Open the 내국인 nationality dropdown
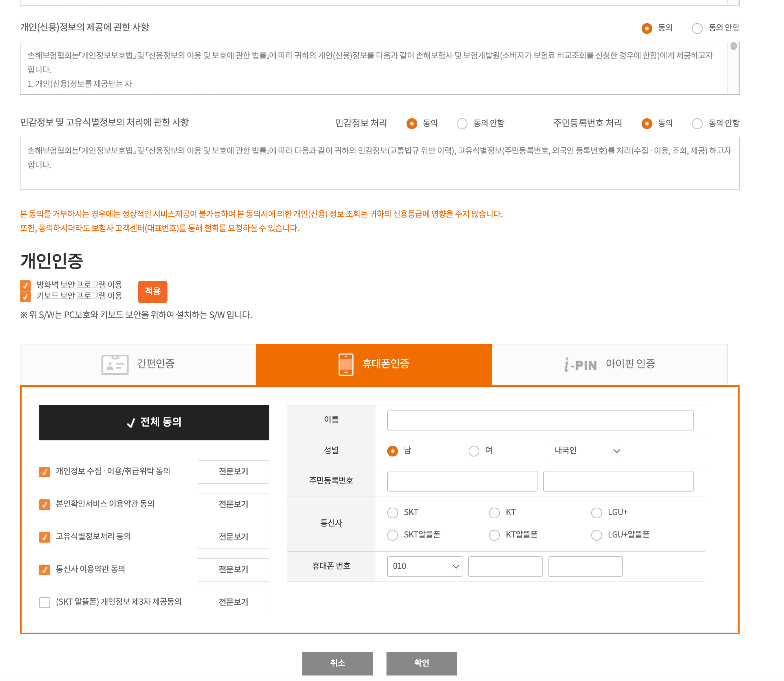This screenshot has height=681, width=784. click(x=585, y=451)
